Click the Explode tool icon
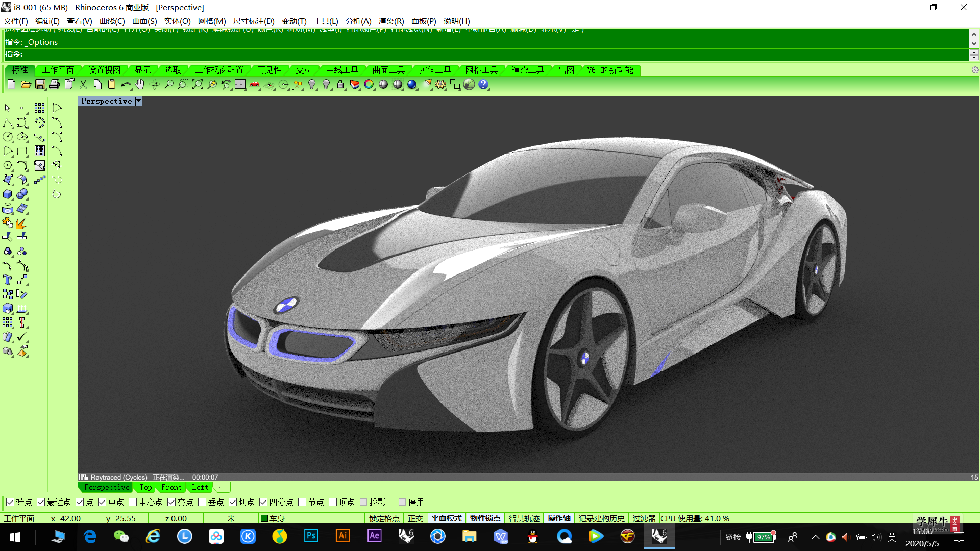Viewport: 980px width, 551px height. point(22,223)
